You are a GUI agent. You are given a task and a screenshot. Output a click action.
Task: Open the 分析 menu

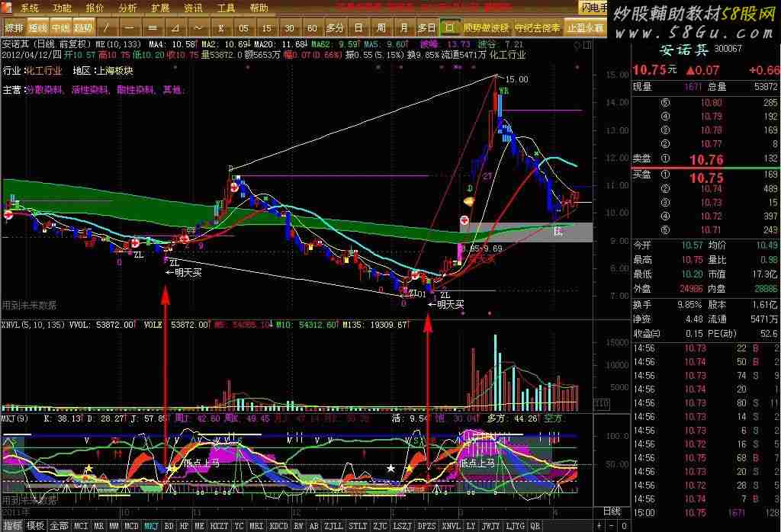click(127, 8)
